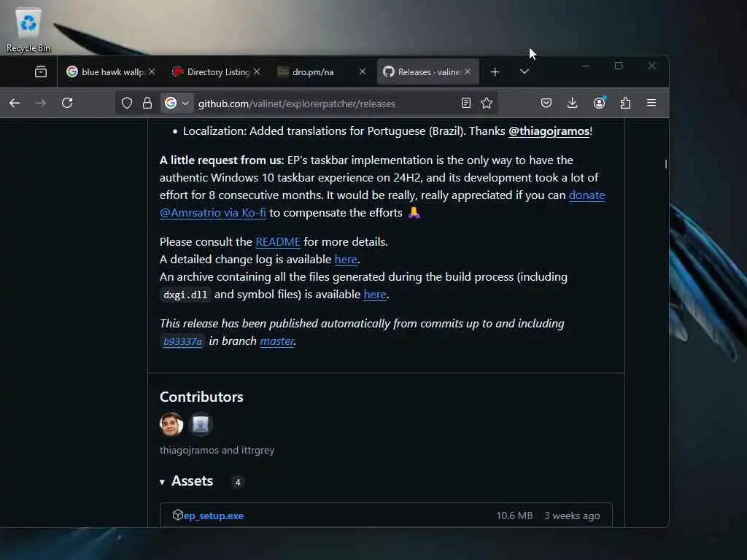Maximize the Firefox window
747x560 pixels.
[x=619, y=66]
